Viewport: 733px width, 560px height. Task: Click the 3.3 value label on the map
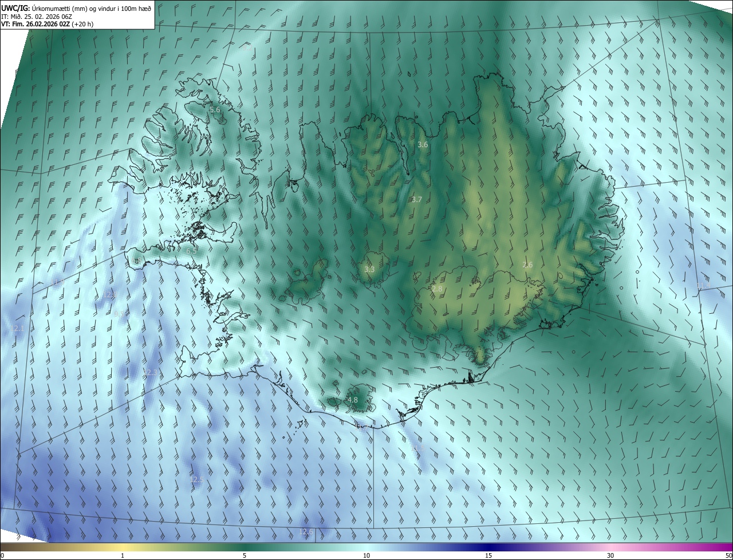369,269
